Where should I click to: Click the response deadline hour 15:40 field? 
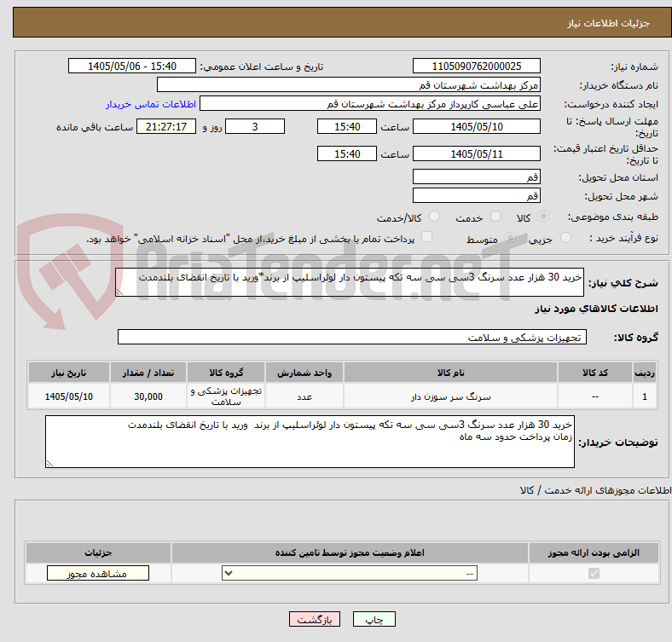347,126
